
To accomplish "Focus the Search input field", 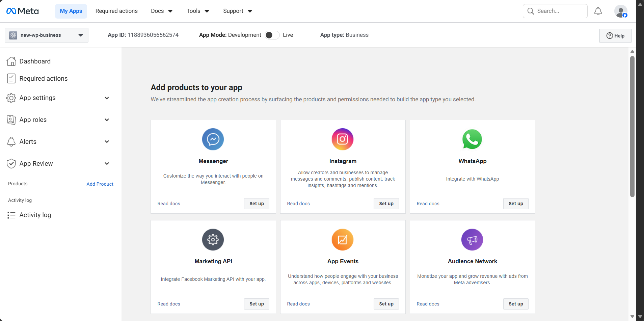I will click(x=555, y=11).
